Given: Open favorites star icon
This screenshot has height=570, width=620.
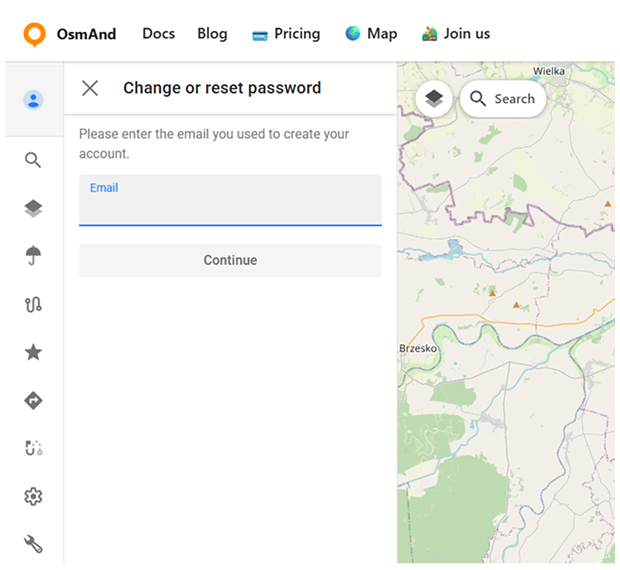Looking at the screenshot, I should pyautogui.click(x=33, y=352).
